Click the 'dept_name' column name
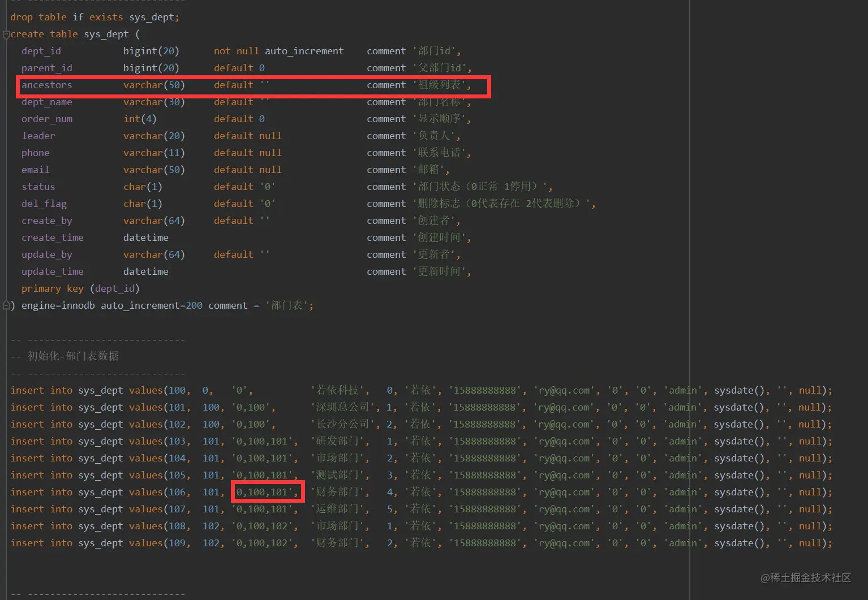This screenshot has width=868, height=600. (x=47, y=102)
